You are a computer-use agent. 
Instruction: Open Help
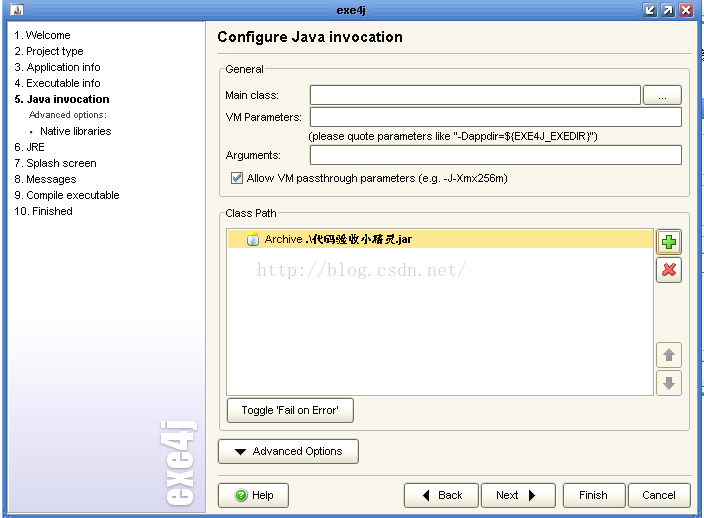click(x=253, y=495)
